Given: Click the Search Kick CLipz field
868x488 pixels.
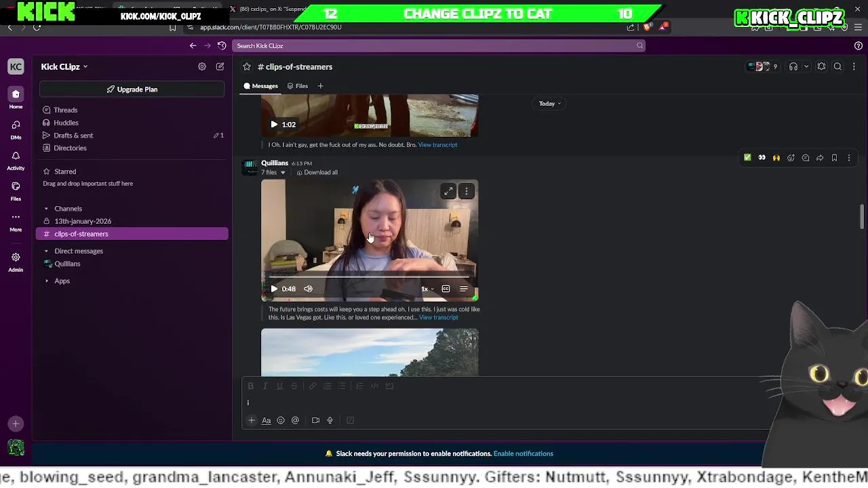Looking at the screenshot, I should pyautogui.click(x=438, y=45).
